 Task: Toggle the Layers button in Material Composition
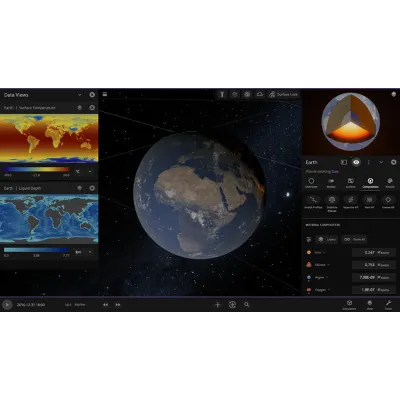(327, 239)
